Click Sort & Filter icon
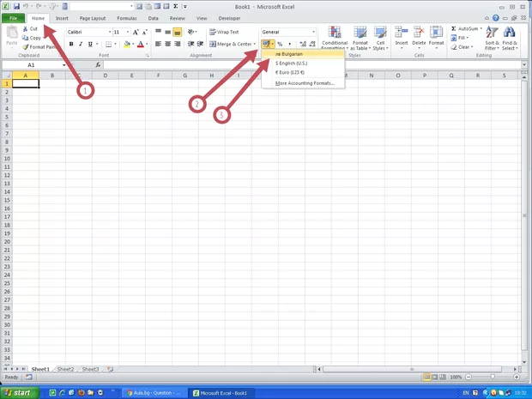Viewport: 532px width, 399px height. (492, 33)
